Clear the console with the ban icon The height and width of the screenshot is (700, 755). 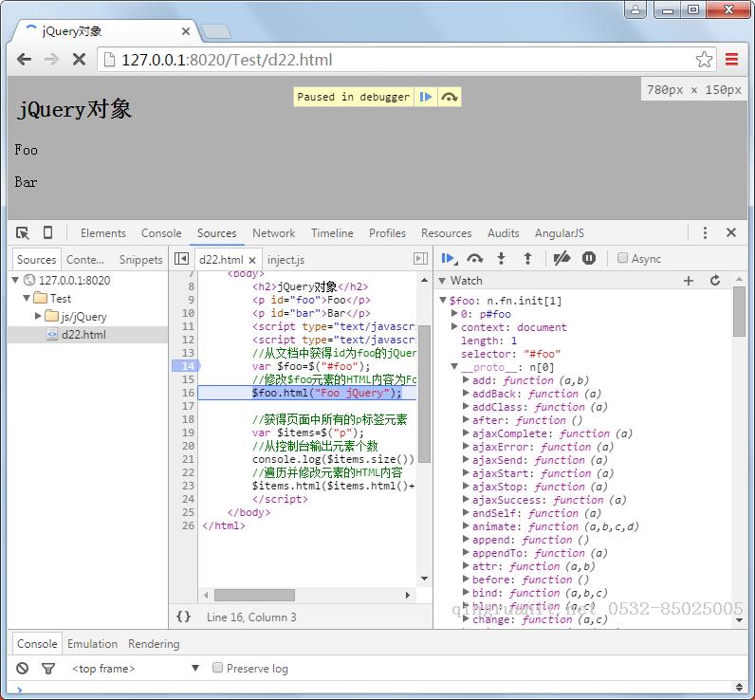click(23, 669)
